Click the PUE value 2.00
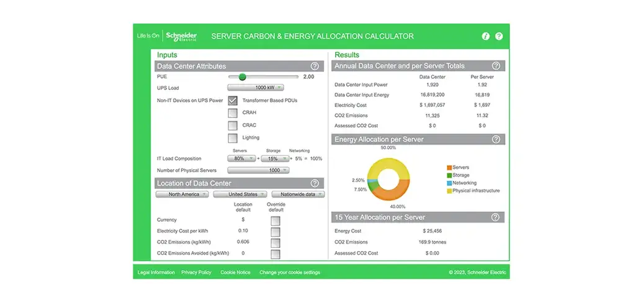This screenshot has width=644, height=302. [x=308, y=76]
